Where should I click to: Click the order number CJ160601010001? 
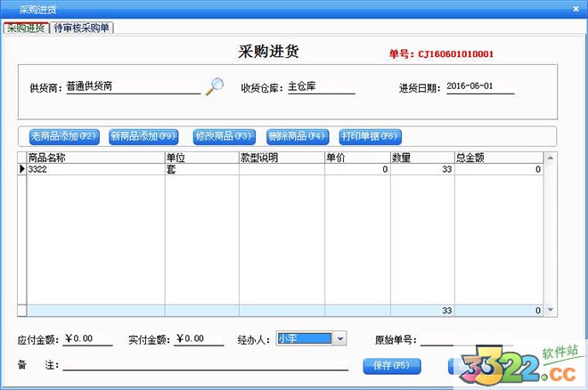(455, 54)
